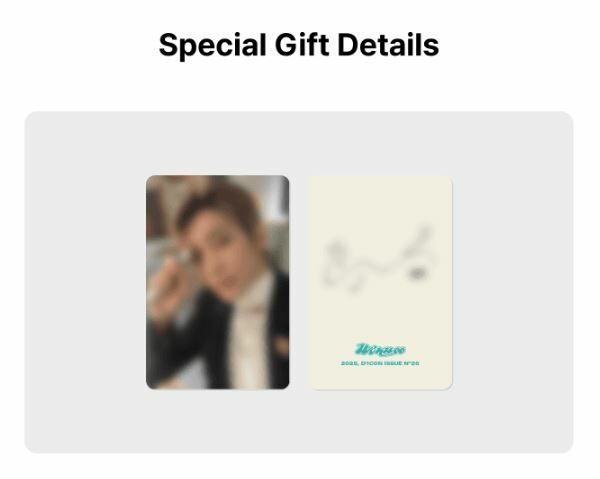Image resolution: width=600 pixels, height=479 pixels.
Task: Click the teal logo on the back card
Action: tap(380, 349)
